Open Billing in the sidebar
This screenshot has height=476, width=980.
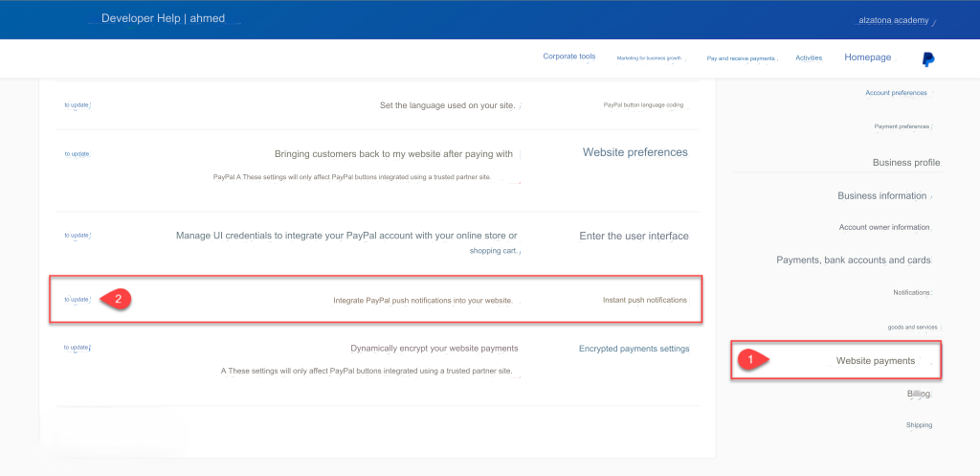(919, 394)
